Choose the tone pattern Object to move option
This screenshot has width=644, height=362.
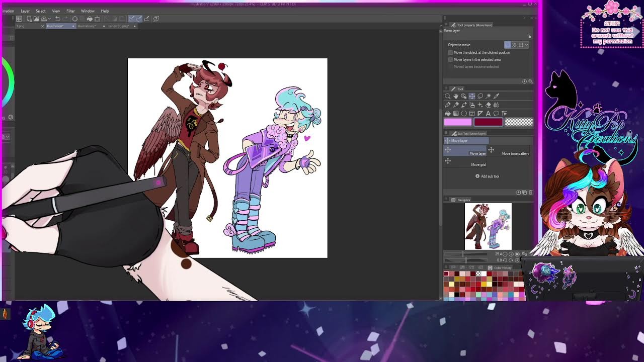pos(514,45)
